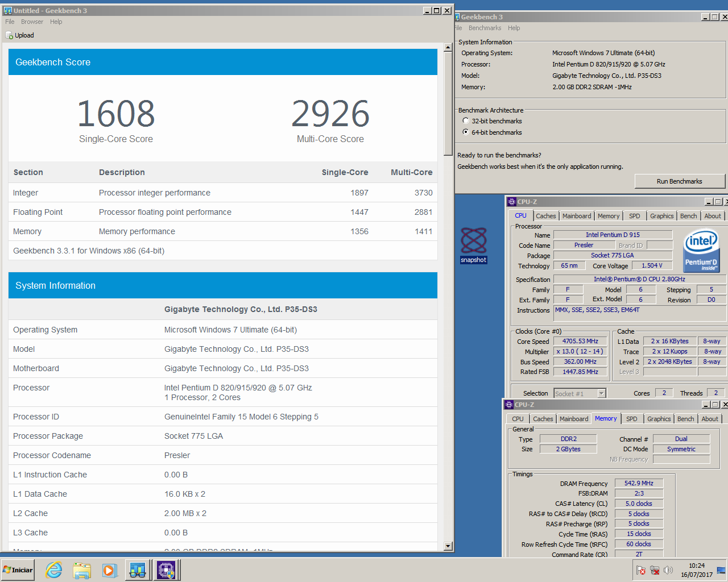Switch to About tab in upper CPU-Z

tap(713, 216)
